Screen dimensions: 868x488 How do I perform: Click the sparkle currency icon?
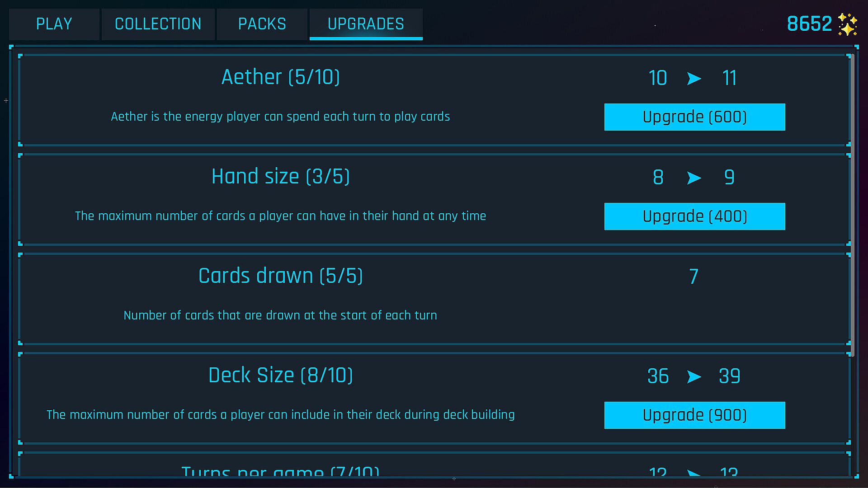[x=848, y=24]
